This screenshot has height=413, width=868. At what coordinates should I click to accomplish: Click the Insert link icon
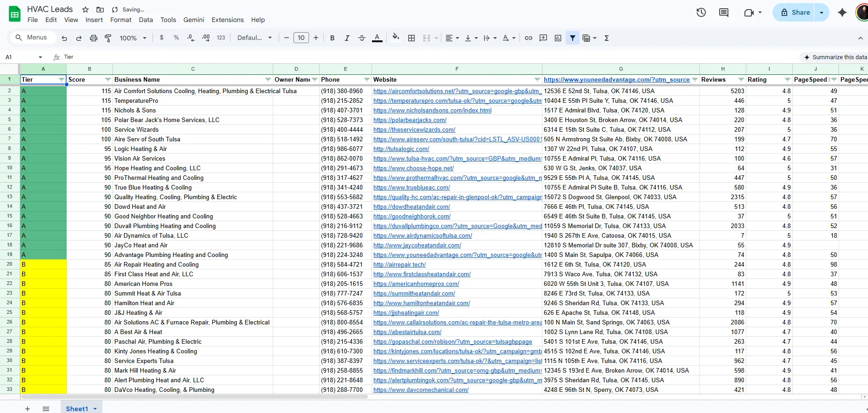[529, 38]
